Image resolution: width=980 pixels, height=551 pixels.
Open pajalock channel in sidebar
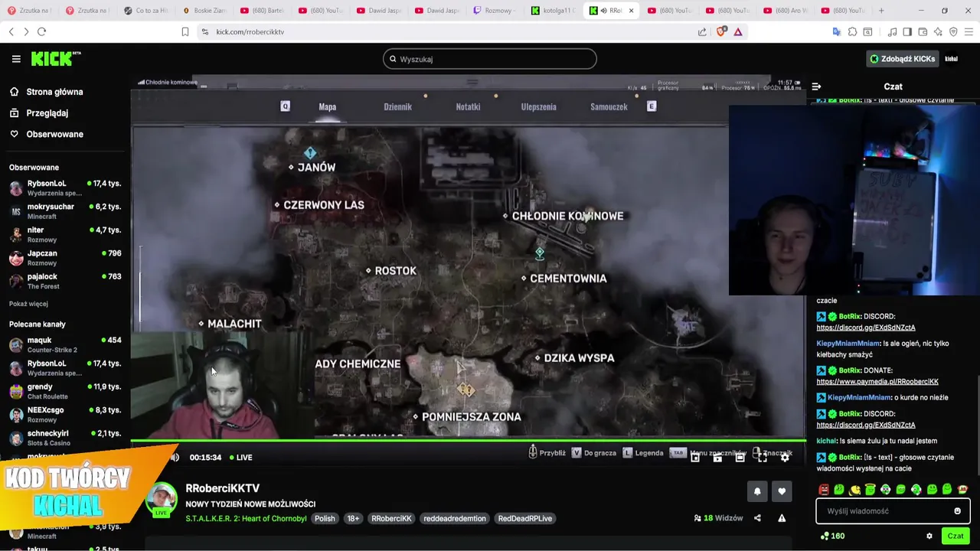tap(65, 281)
